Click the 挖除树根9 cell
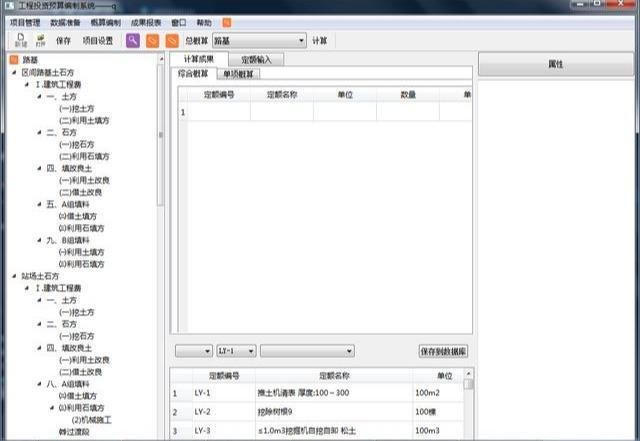The height and width of the screenshot is (441, 640). tap(334, 412)
